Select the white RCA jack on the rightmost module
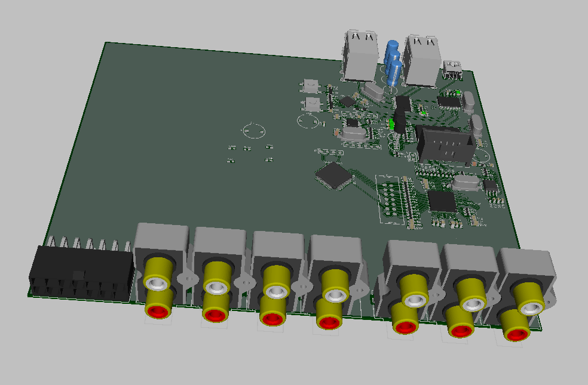 click(x=531, y=308)
